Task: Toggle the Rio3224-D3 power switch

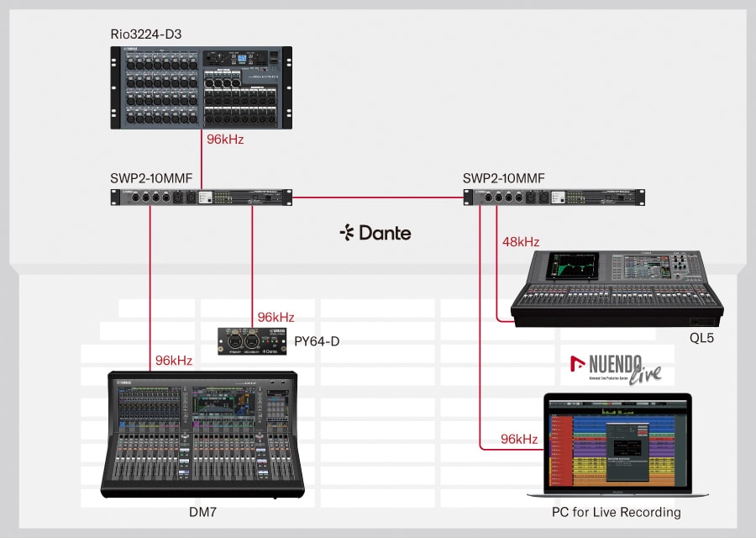Action: pyautogui.click(x=273, y=59)
